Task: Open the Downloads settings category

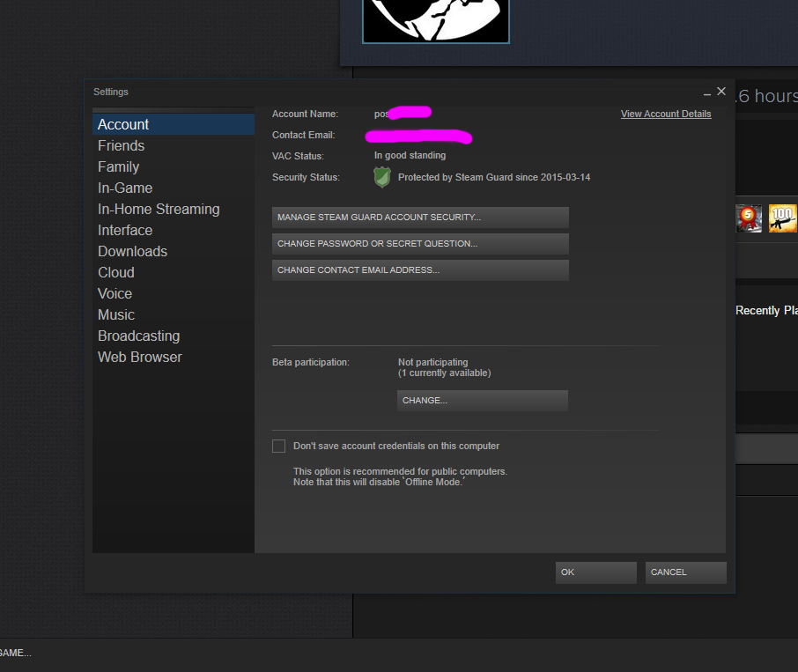Action: (174, 251)
